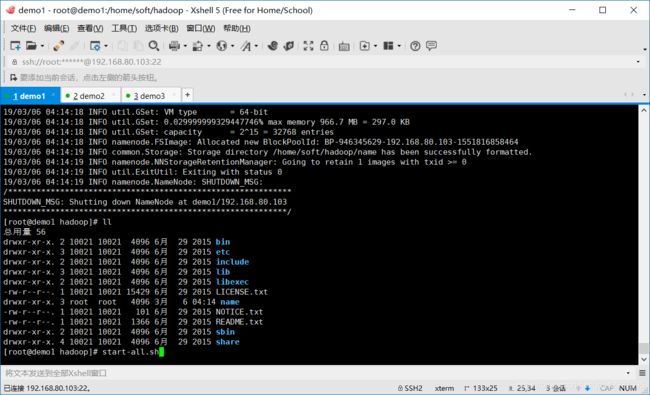The height and width of the screenshot is (395, 650).
Task: Click the LICENSE.txt file name in terminal
Action: coord(242,292)
